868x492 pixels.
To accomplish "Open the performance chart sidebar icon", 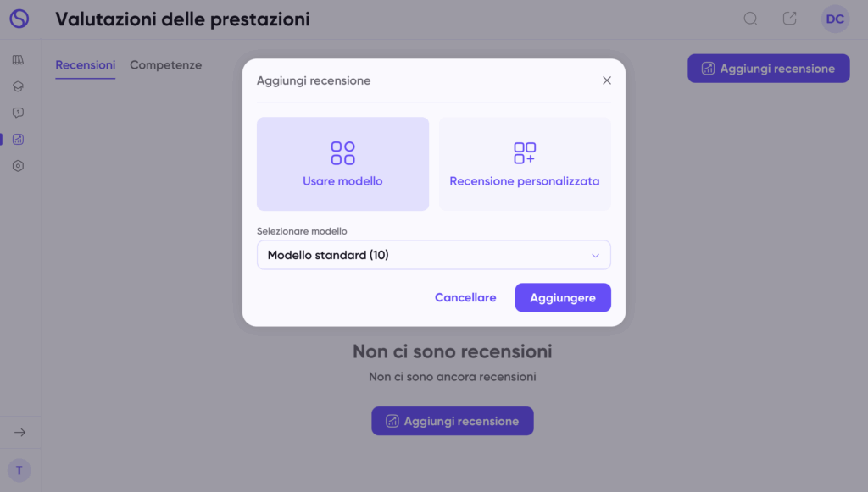I will (x=19, y=139).
